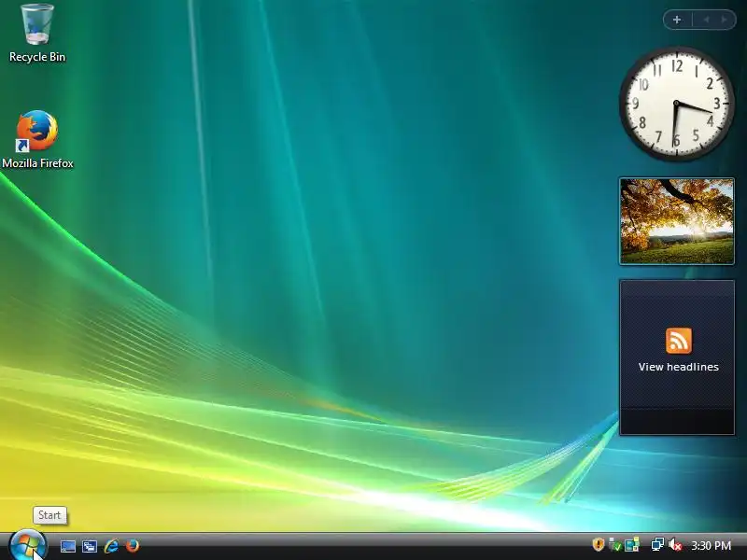Click the sidebar previous page arrow
Viewport: 747px width, 560px height.
point(707,20)
